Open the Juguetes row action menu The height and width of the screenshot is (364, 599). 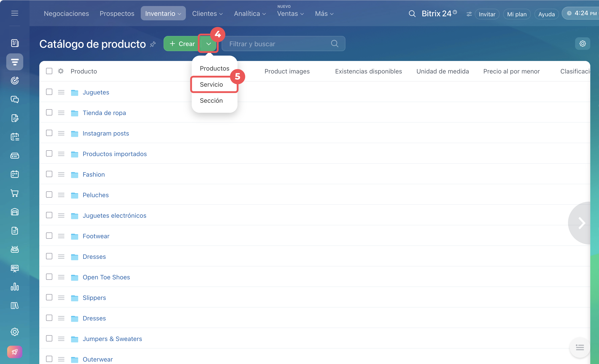[x=61, y=92]
